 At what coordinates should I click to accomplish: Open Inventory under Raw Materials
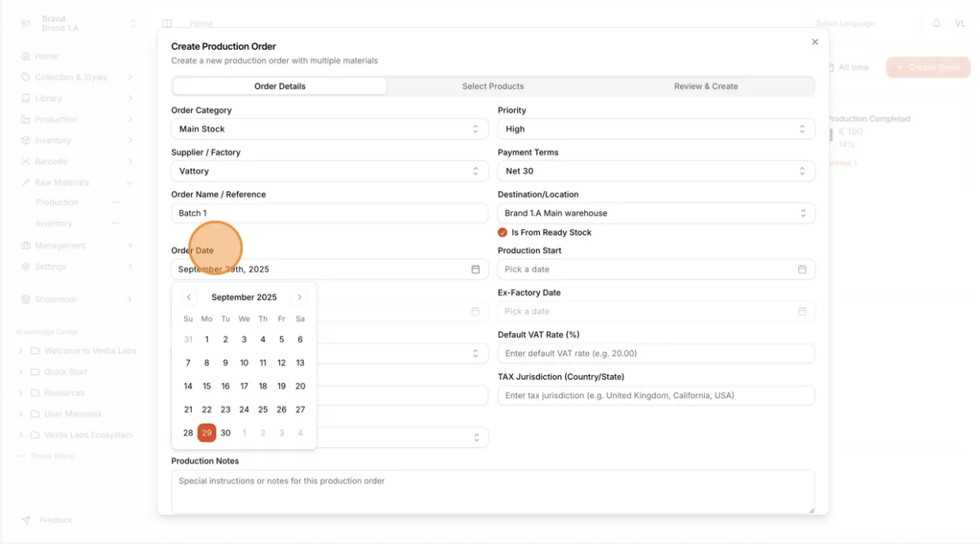54,224
